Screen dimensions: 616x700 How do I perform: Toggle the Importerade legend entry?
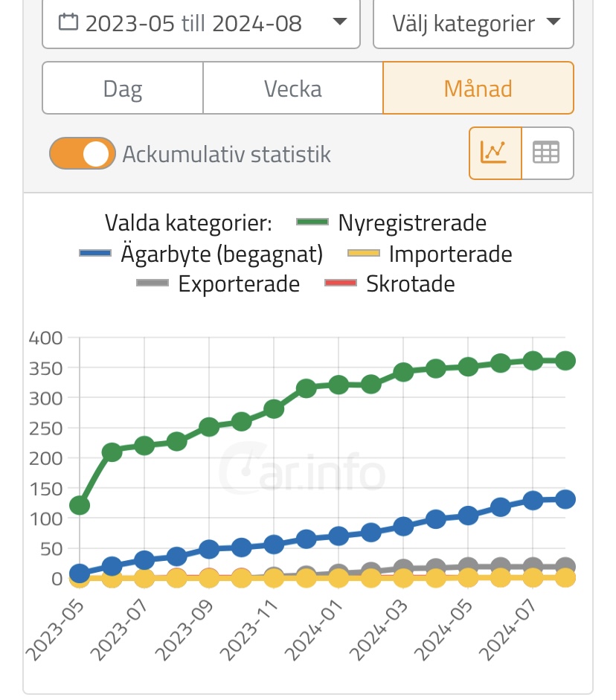tap(450, 254)
